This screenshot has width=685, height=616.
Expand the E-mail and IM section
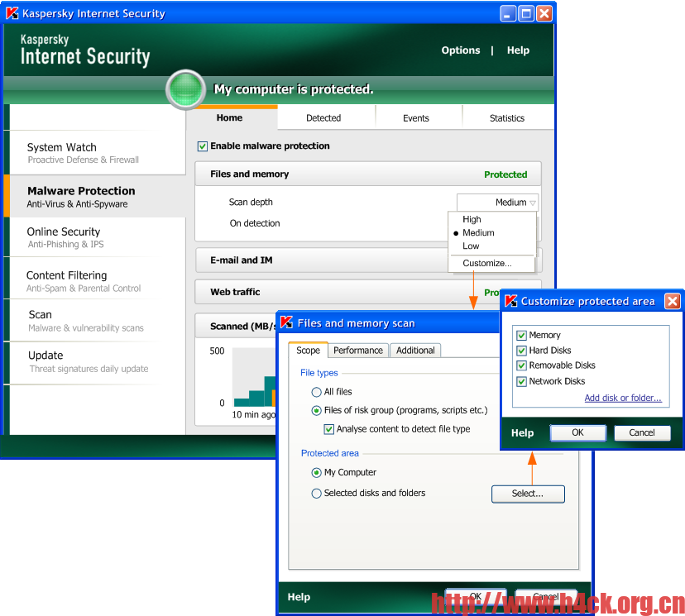(321, 260)
